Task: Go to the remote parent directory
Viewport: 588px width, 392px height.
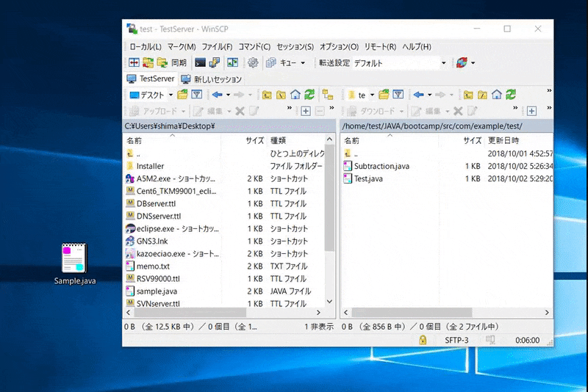Action: coord(467,95)
